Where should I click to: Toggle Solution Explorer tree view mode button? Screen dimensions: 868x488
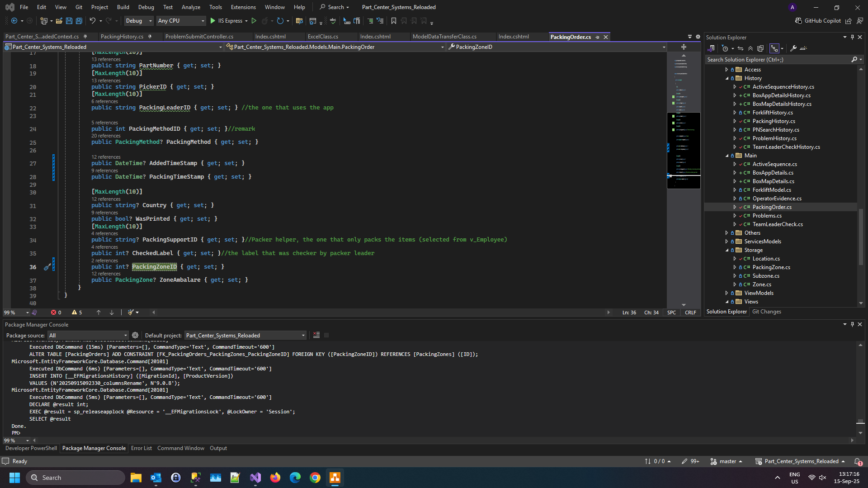coord(774,48)
